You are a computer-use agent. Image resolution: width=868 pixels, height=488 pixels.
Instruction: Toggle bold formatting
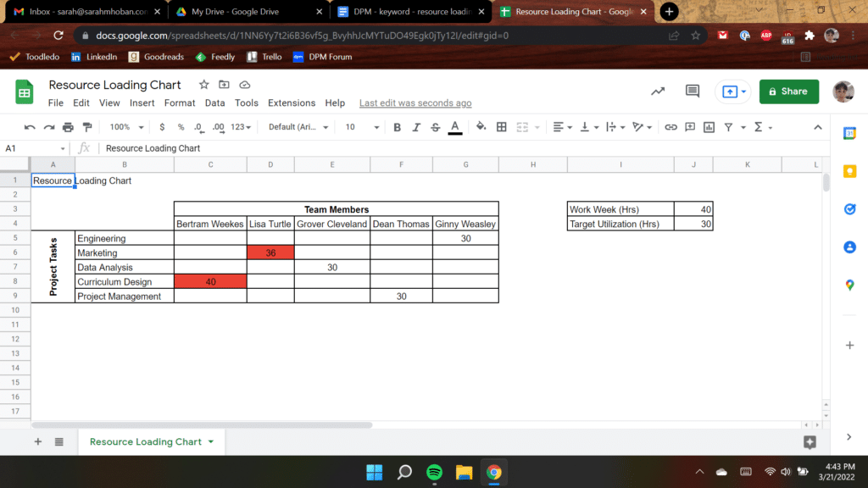tap(397, 127)
